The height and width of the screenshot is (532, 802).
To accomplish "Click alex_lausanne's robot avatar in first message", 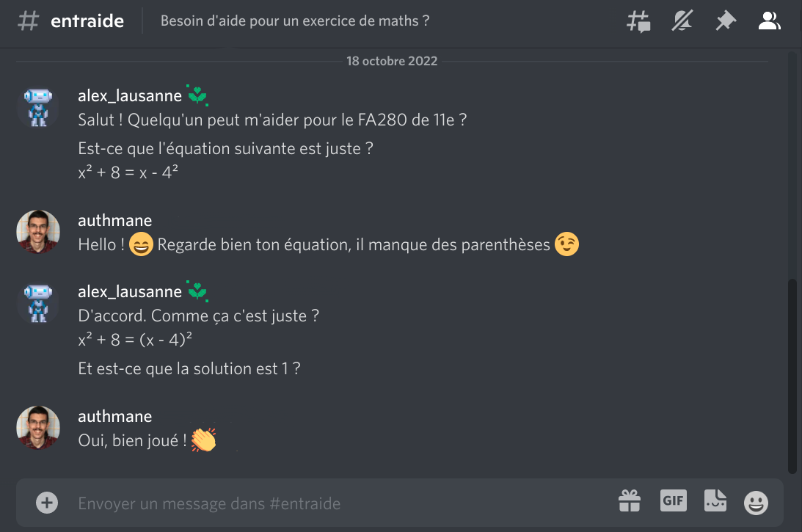I will pos(37,107).
